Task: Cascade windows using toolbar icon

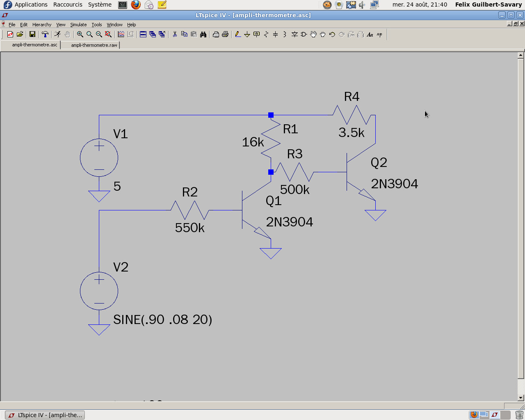Action: tap(153, 34)
